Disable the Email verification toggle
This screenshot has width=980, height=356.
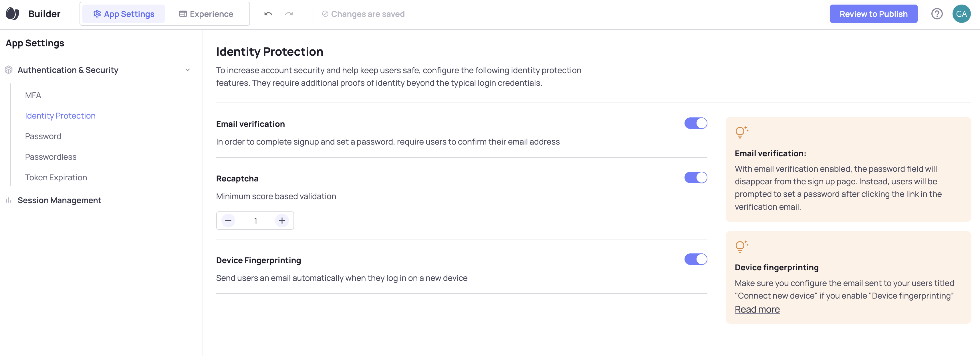click(x=695, y=123)
